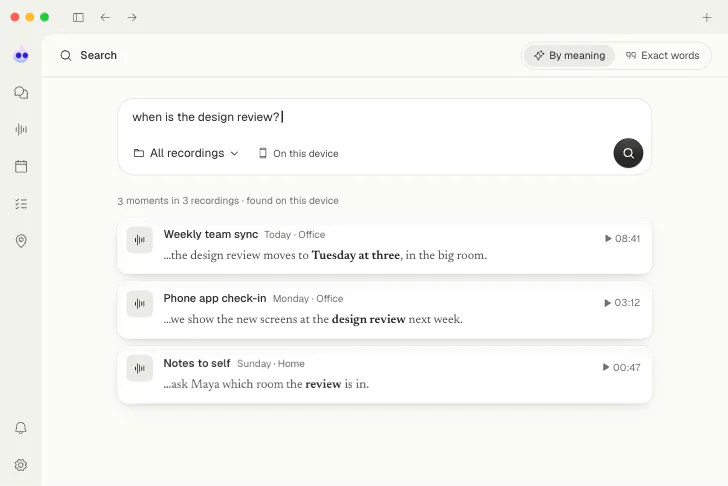Click the 'Sunday · Home' label
Viewport: 728px width, 486px height.
click(271, 364)
